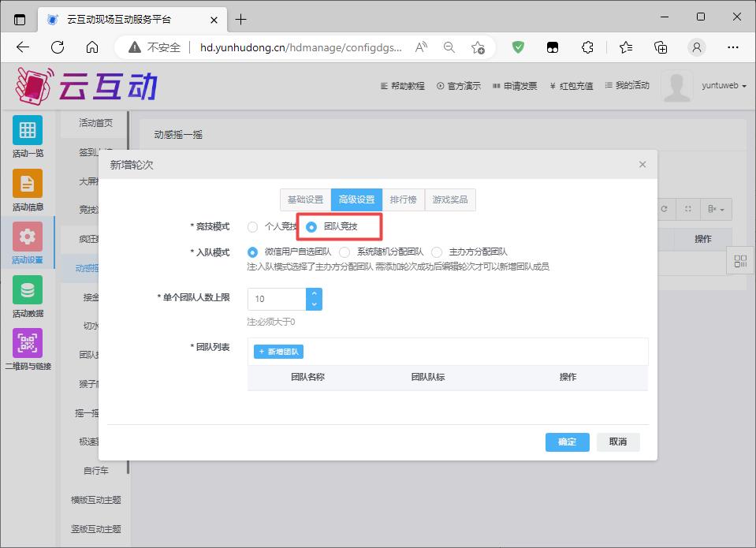Screen dimensions: 756x548
Task: Open browser extensions puzzle icon
Action: [587, 47]
